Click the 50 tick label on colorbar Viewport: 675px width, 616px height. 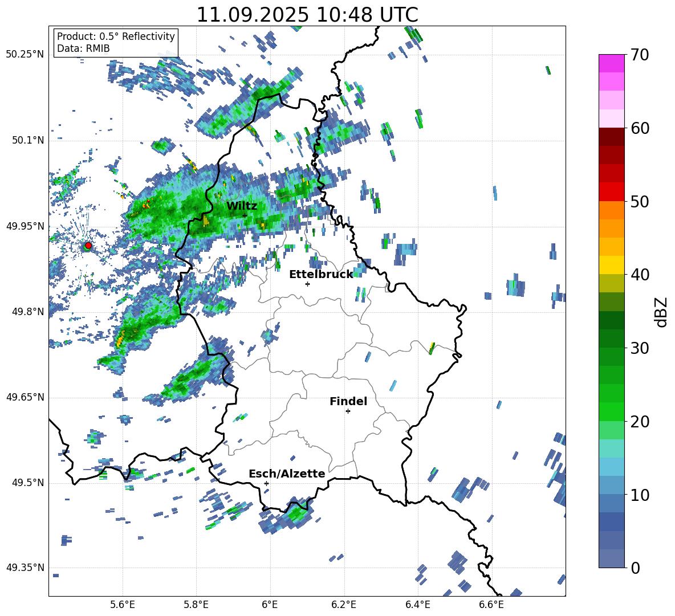click(640, 201)
